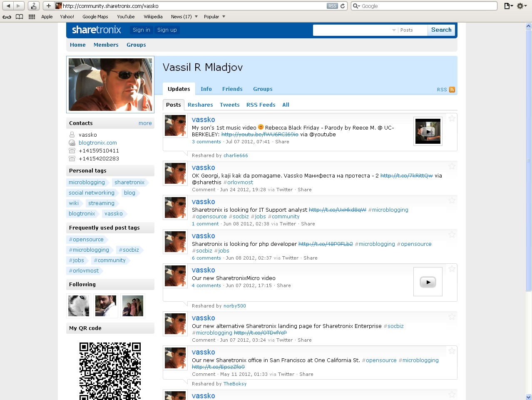
Task: Star the php developer post
Action: [x=452, y=235]
